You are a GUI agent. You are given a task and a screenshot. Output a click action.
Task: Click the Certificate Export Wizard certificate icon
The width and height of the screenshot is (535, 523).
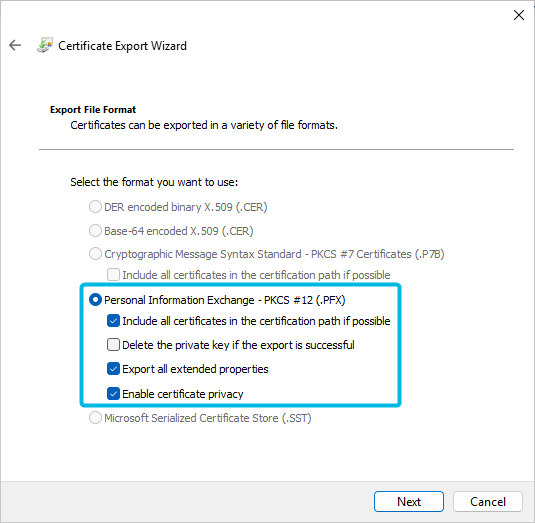tap(45, 45)
